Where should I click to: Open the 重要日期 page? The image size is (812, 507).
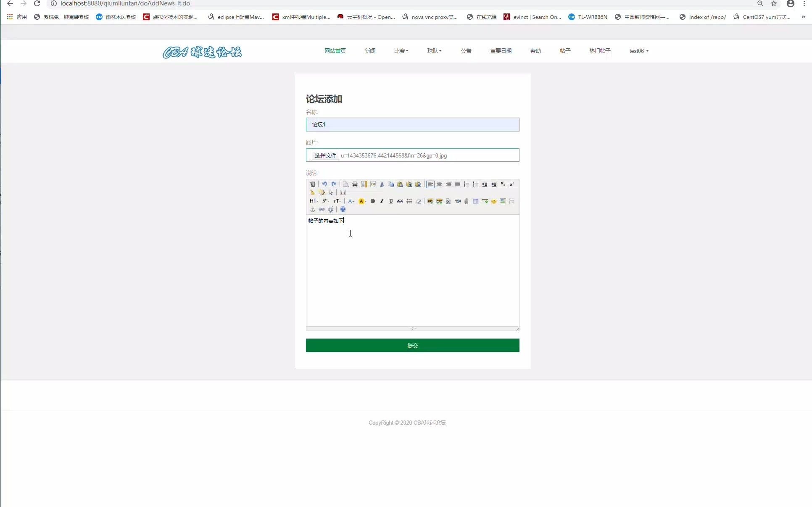pyautogui.click(x=501, y=51)
